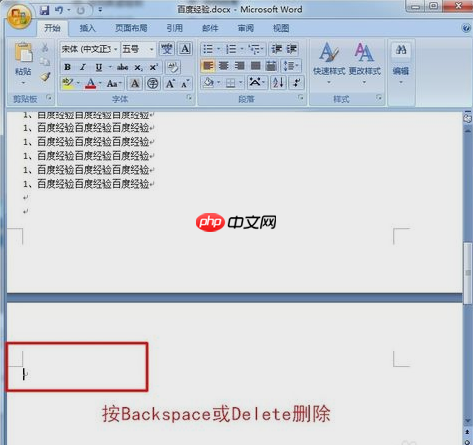Viewport: 473px width, 445px height.
Task: Apply character border icon
Action: [185, 49]
